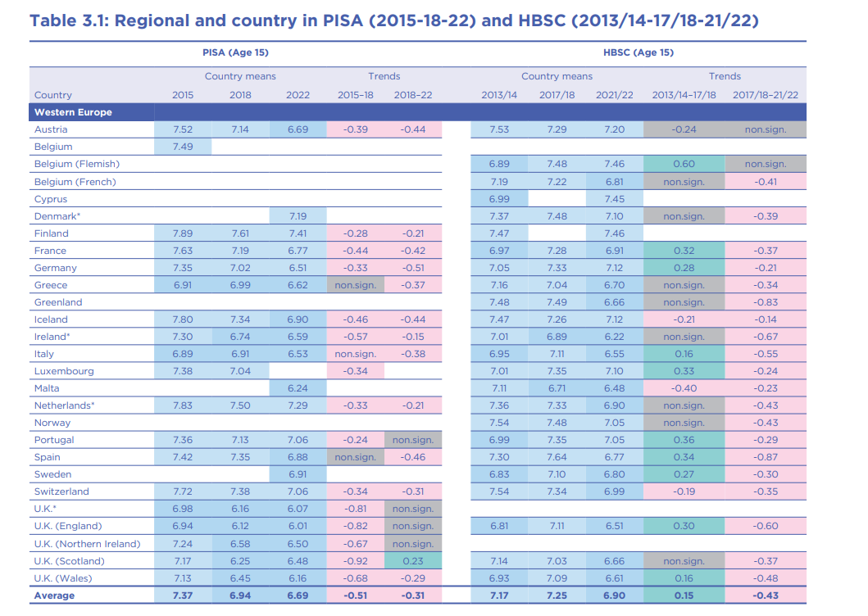Image resolution: width=868 pixels, height=616 pixels.
Task: Select the "2021/22" HBSC column header
Action: tap(614, 95)
